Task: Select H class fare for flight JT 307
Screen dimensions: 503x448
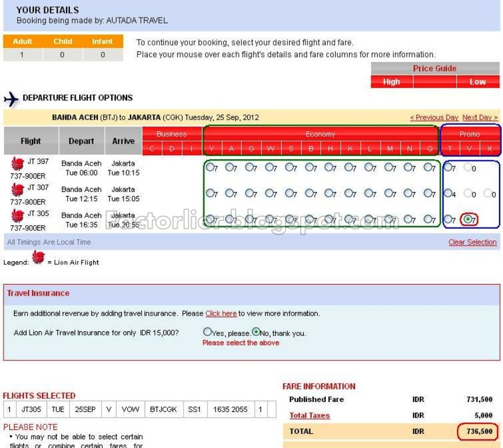Action: click(x=329, y=193)
